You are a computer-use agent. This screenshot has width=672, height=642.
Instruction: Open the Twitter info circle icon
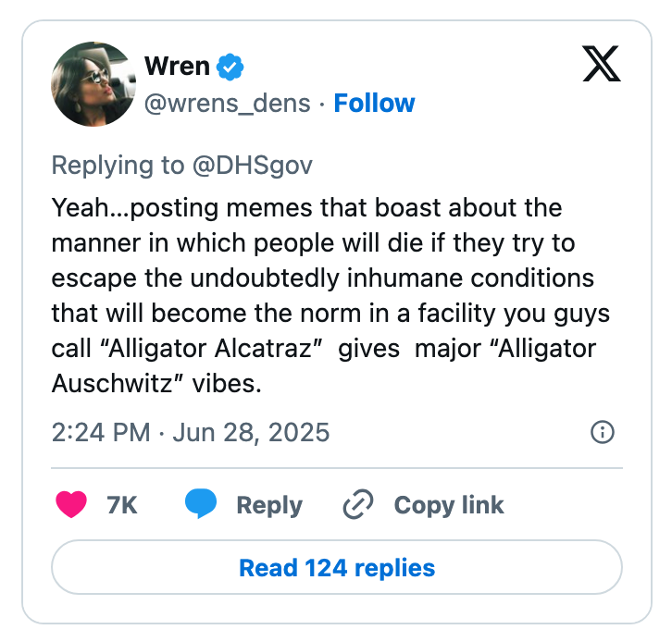coord(602,432)
